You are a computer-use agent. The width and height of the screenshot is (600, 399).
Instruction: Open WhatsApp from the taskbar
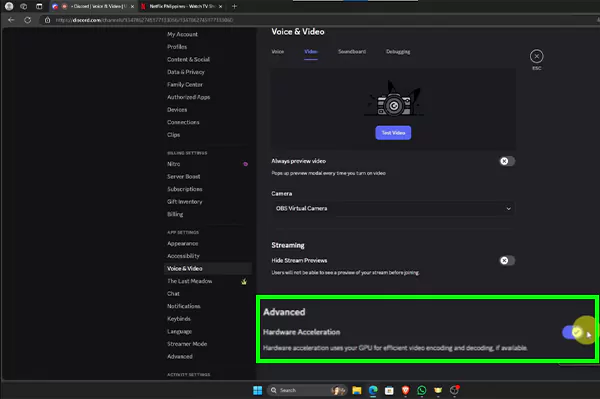[x=422, y=390]
